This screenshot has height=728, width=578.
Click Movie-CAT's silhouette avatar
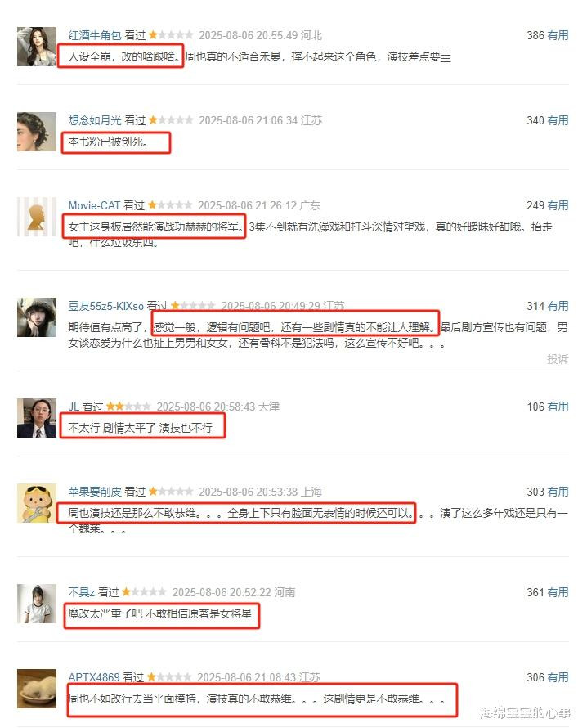[37, 217]
